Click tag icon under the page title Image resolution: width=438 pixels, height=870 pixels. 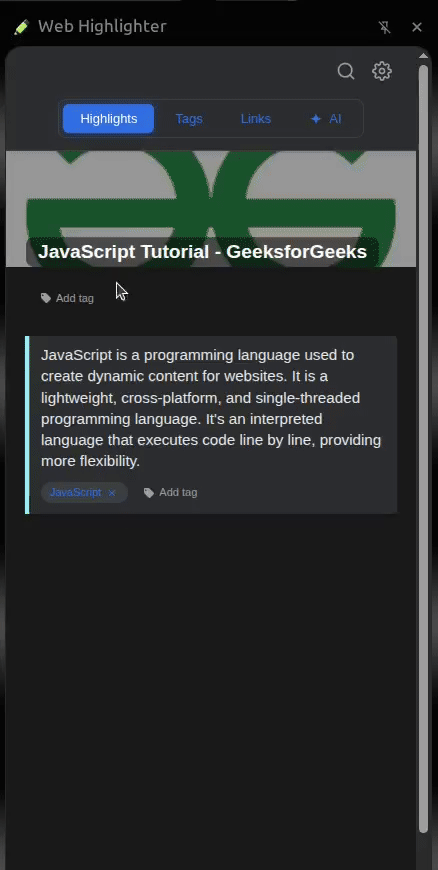46,298
